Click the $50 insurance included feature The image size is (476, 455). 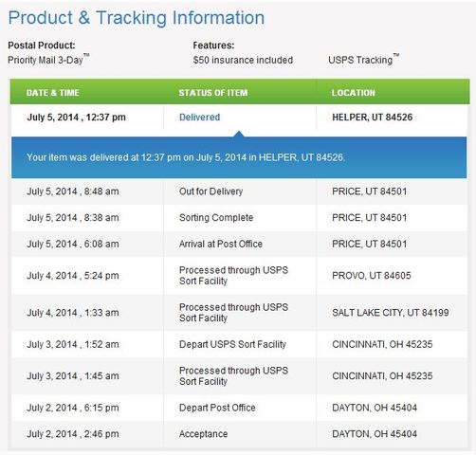[243, 60]
